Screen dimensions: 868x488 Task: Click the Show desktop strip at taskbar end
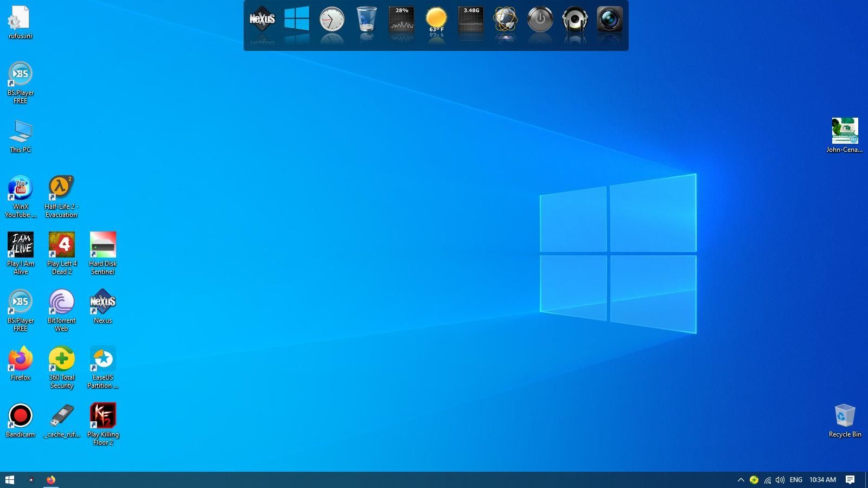(x=866, y=480)
